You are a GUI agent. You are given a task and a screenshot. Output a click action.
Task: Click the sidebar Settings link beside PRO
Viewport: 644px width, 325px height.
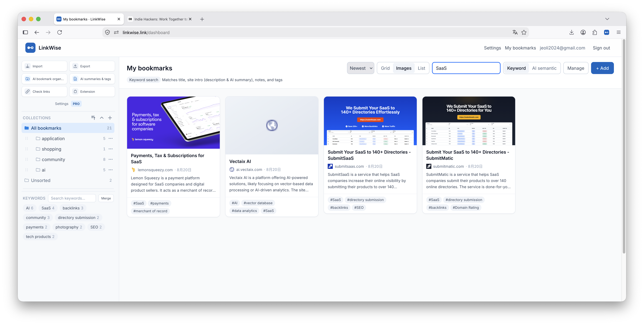tap(61, 104)
